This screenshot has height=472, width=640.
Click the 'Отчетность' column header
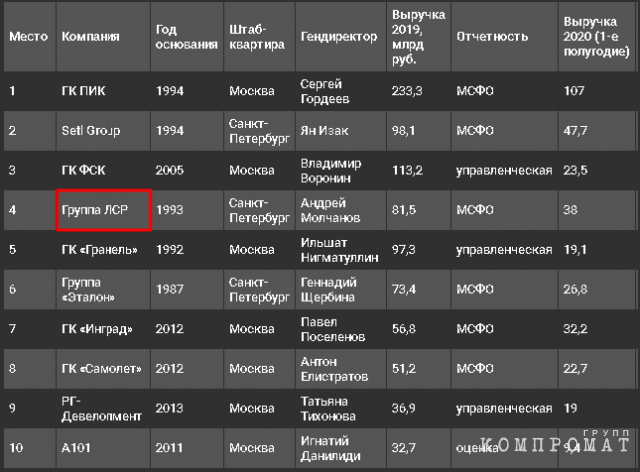point(492,37)
